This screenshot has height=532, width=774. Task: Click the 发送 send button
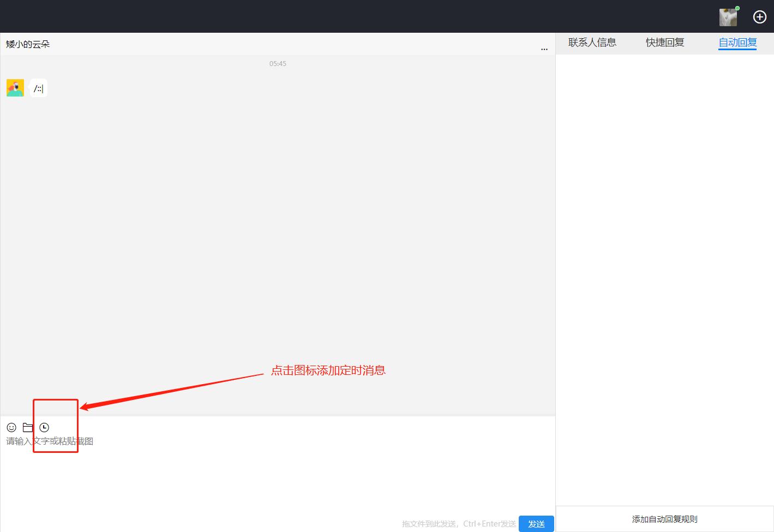coord(536,523)
